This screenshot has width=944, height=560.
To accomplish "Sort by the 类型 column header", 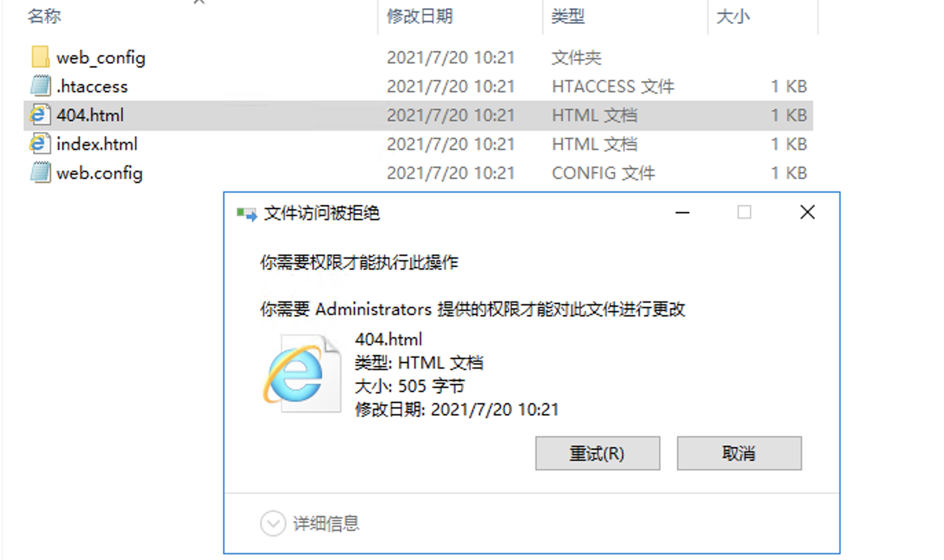I will tap(568, 17).
